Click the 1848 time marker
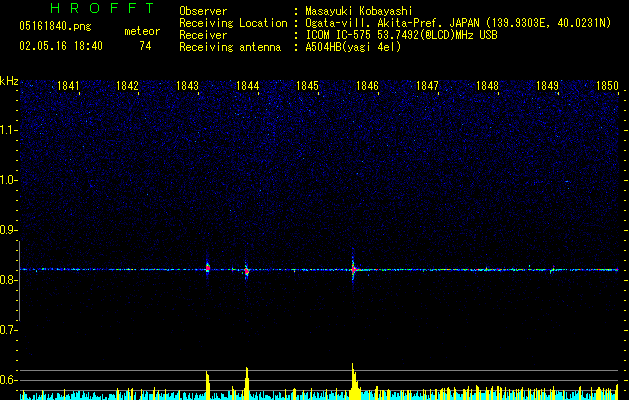 pos(487,86)
